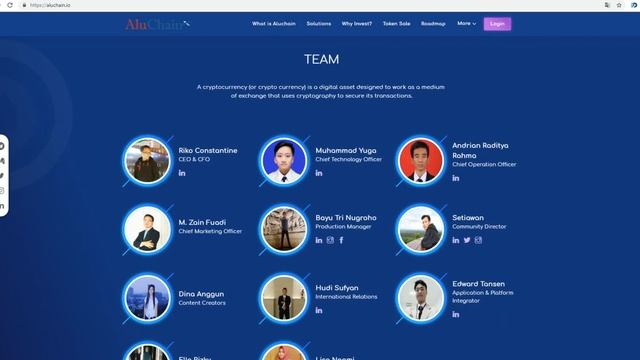
Task: Click the TEAM heading
Action: (322, 60)
